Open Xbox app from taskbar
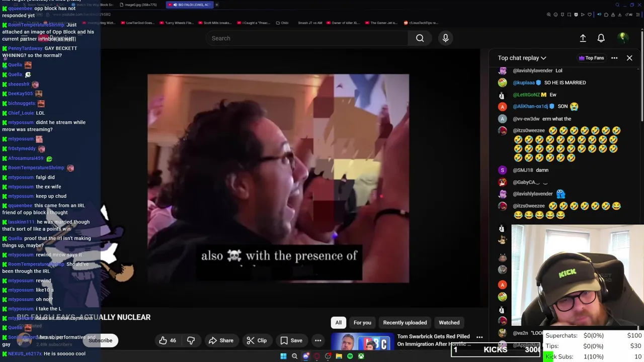 pos(361,356)
